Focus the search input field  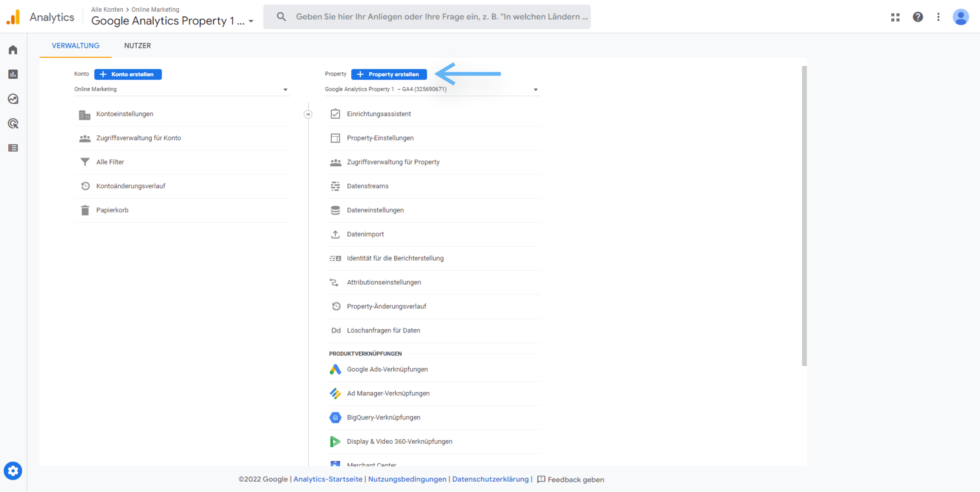coord(441,17)
